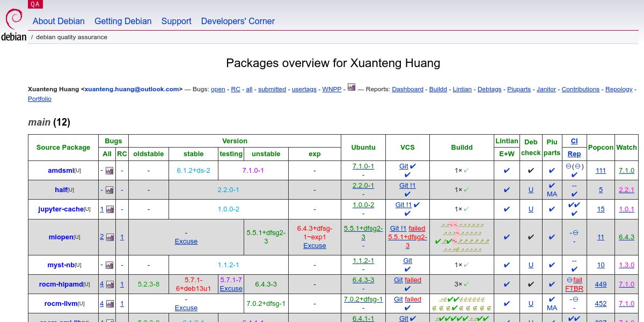
Task: Open rocm-hipamd testing Excuse link
Action: (231, 289)
